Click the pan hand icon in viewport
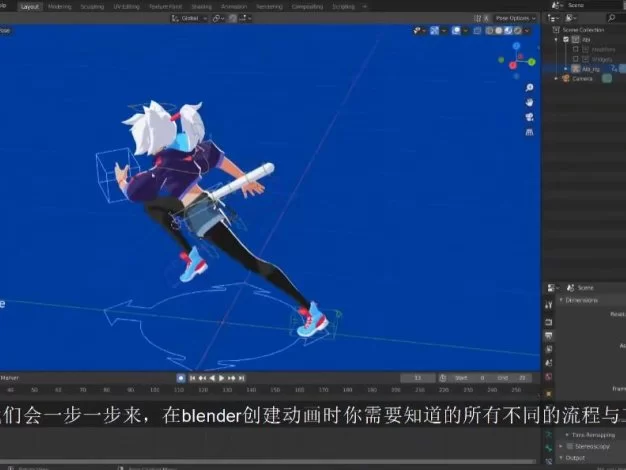 528,102
